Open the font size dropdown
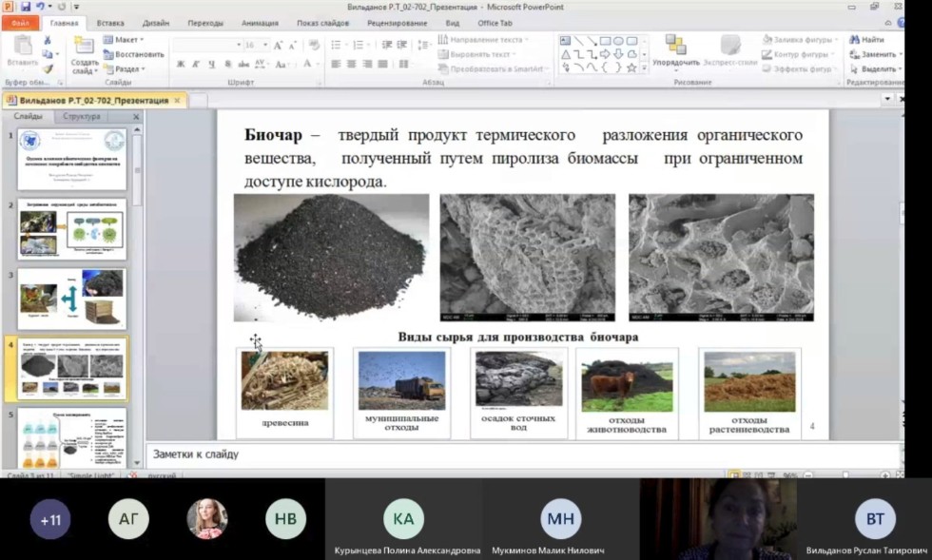Image resolution: width=932 pixels, height=560 pixels. (264, 45)
